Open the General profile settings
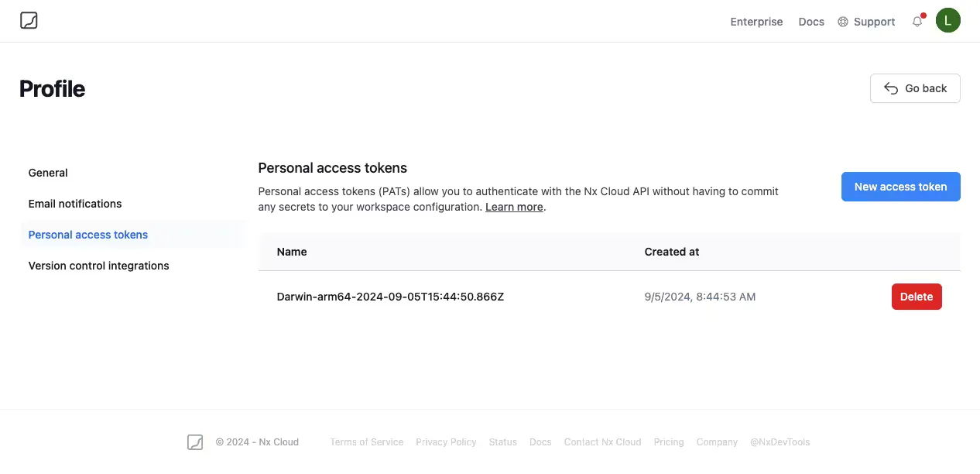The image size is (980, 474). (47, 173)
